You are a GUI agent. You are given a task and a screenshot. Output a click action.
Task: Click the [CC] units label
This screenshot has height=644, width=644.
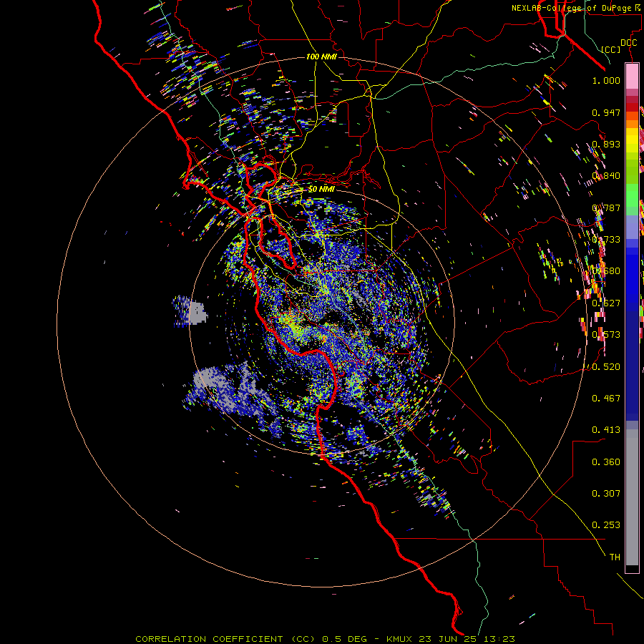click(x=611, y=49)
